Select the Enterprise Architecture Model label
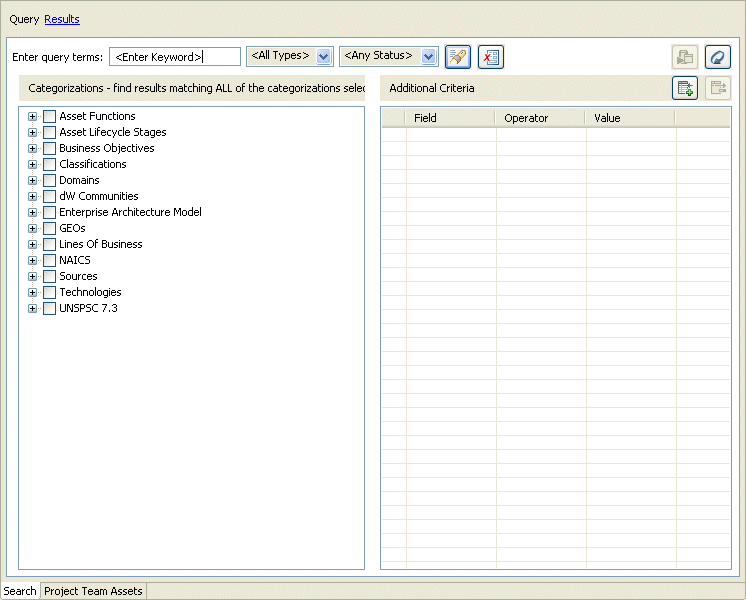Image resolution: width=746 pixels, height=600 pixels. pos(130,212)
